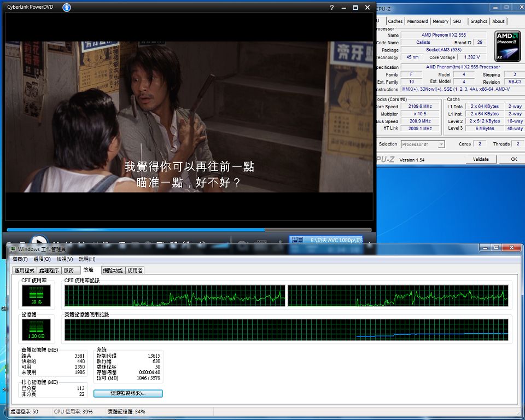Open the 說明(H) menu in Task Manager
The width and height of the screenshot is (525, 420).
pos(87,259)
